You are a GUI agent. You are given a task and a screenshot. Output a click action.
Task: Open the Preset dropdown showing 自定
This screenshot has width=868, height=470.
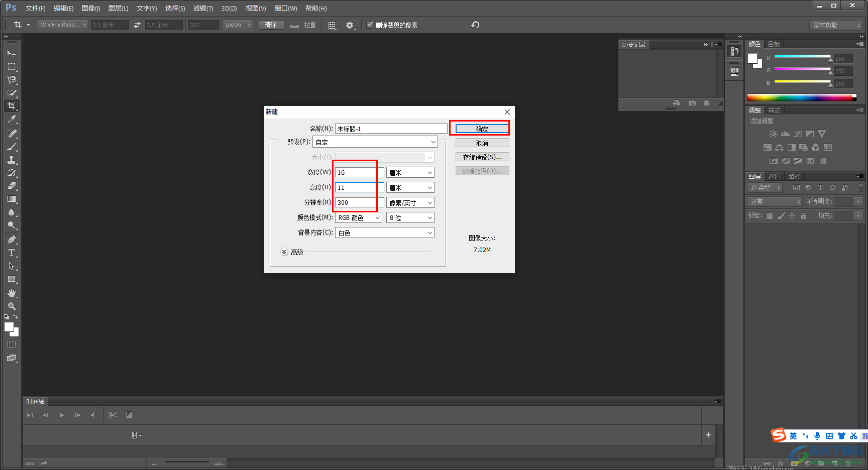[x=375, y=142]
